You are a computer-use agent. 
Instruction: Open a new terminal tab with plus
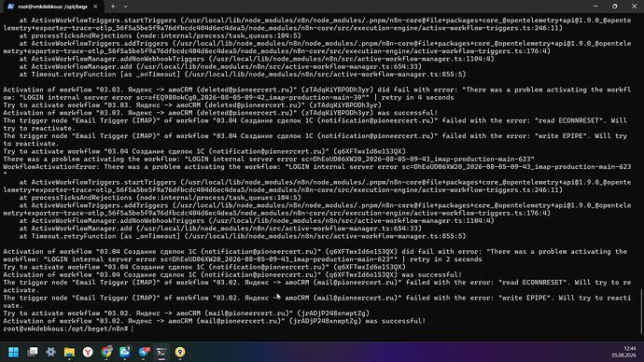click(x=113, y=7)
